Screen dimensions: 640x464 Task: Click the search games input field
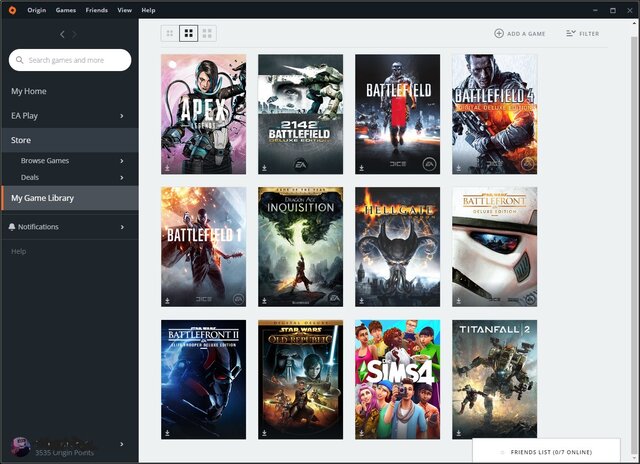click(x=70, y=60)
